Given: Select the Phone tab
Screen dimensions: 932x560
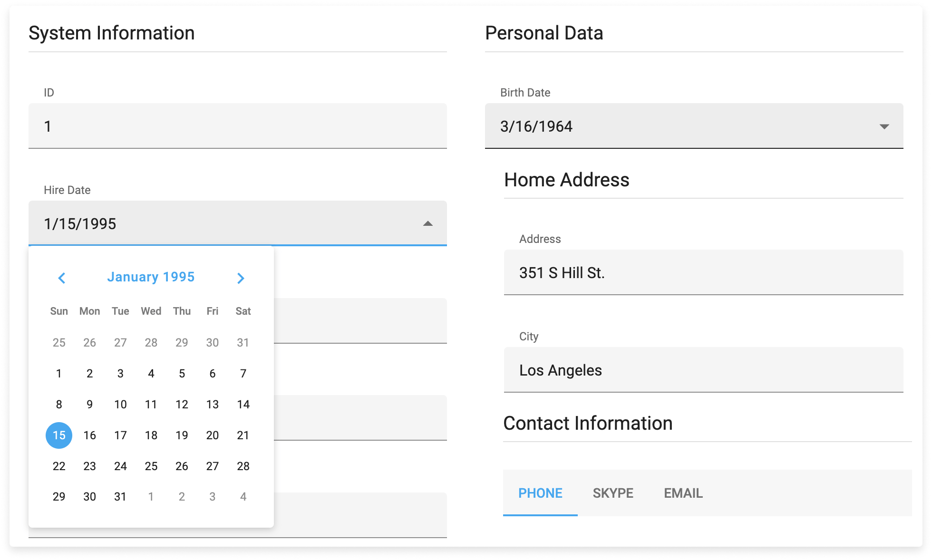Looking at the screenshot, I should click(540, 493).
